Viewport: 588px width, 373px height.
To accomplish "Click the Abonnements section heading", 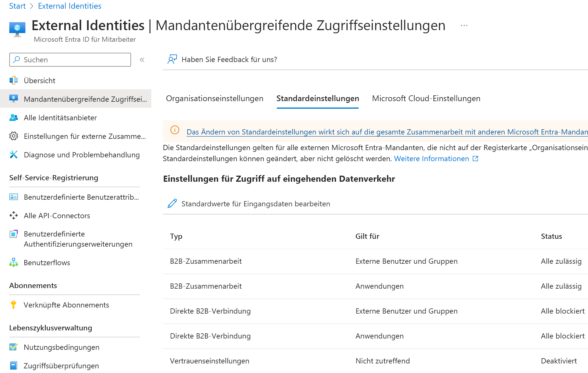I will click(x=33, y=285).
